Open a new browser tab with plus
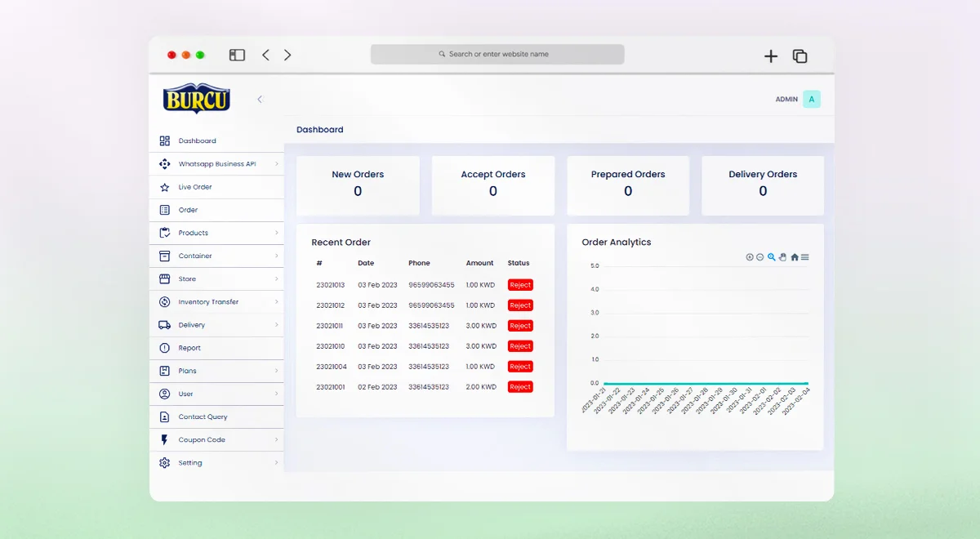980x539 pixels. tap(771, 56)
